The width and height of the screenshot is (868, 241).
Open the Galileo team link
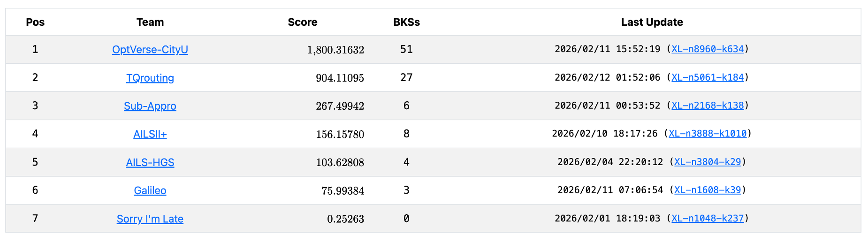[150, 190]
